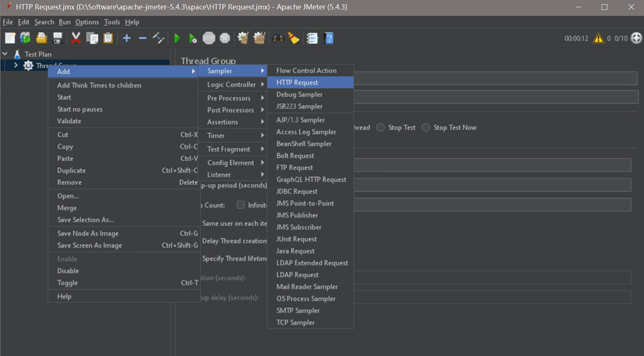Click the Copy toolbar icon
This screenshot has height=356, width=644.
click(x=92, y=38)
